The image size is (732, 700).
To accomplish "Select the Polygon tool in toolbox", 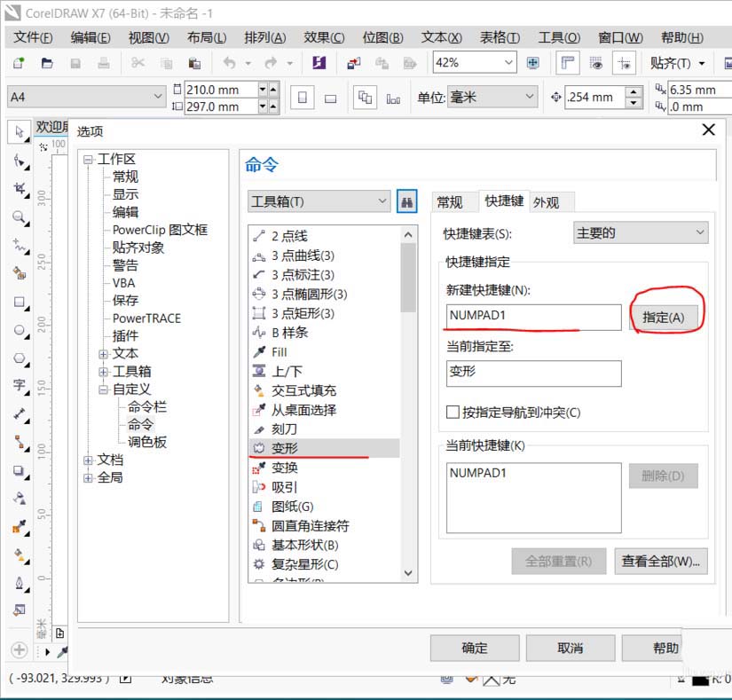I will [20, 358].
